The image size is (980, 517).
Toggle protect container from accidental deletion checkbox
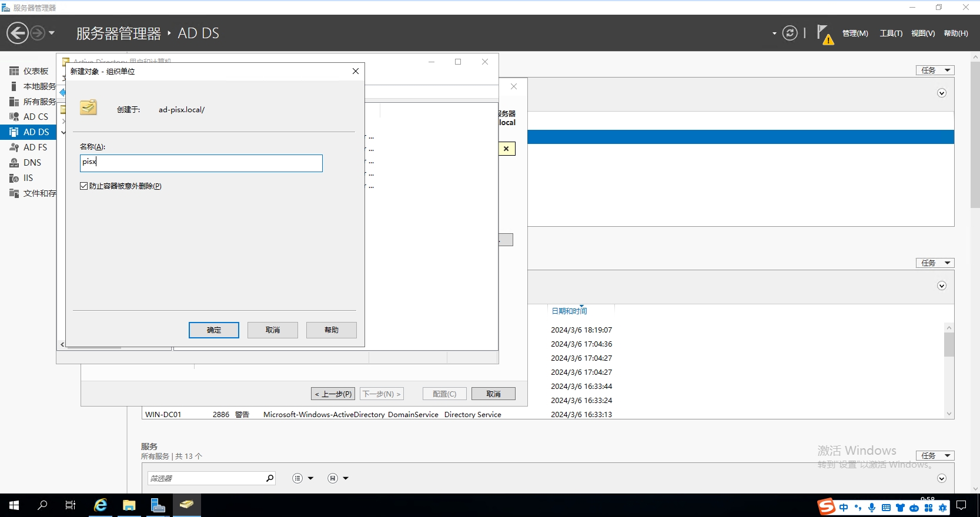tap(84, 186)
